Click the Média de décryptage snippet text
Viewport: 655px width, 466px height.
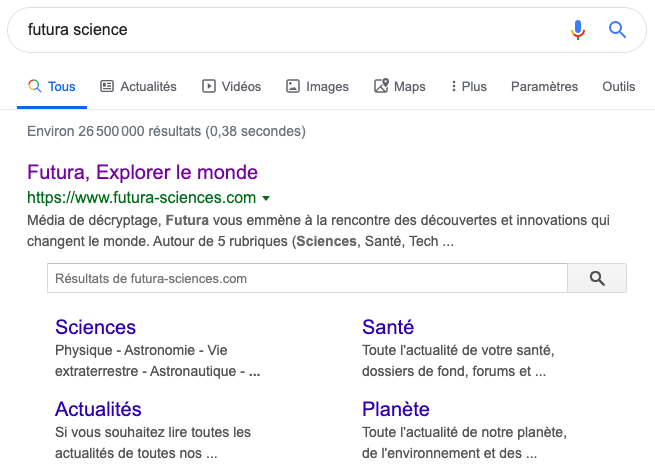point(318,230)
